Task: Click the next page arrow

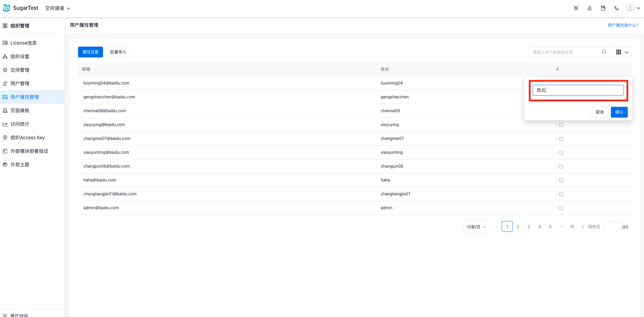Action: coord(583,227)
